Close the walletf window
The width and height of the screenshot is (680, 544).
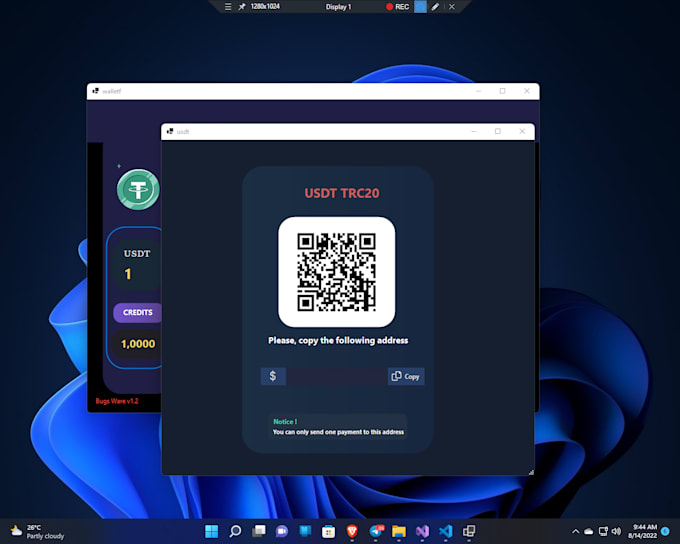(526, 91)
